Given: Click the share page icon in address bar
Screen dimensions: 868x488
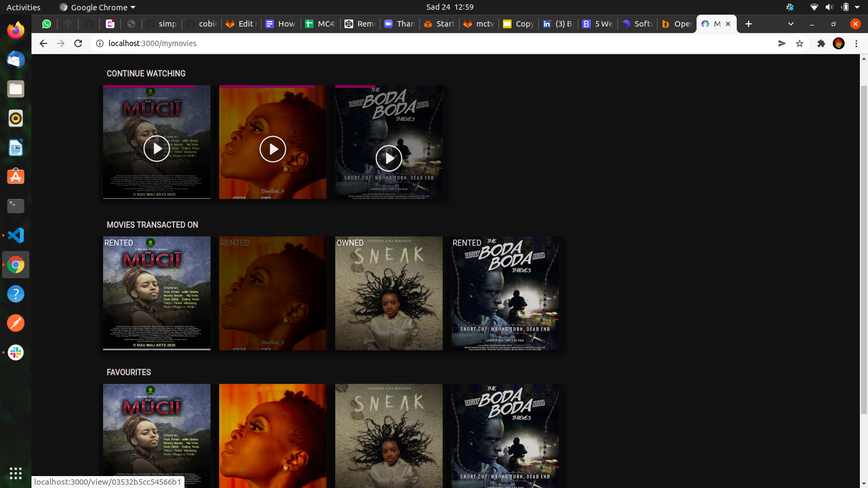Looking at the screenshot, I should tap(782, 43).
